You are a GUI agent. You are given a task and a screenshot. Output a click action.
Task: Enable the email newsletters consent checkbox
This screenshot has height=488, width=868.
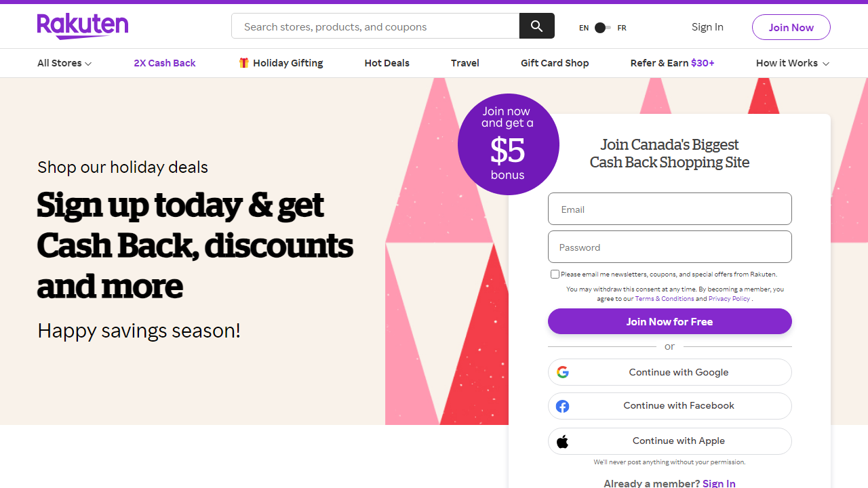pos(555,274)
